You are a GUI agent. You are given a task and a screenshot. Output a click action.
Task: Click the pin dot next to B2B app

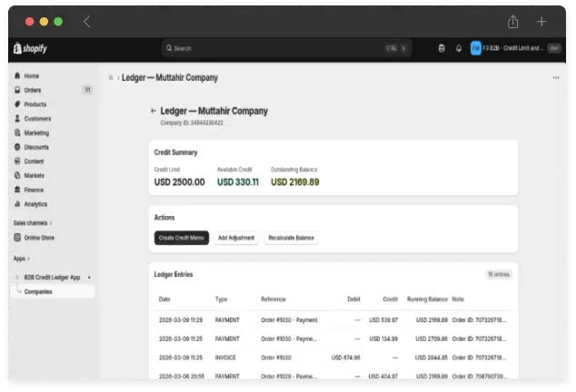(x=89, y=278)
